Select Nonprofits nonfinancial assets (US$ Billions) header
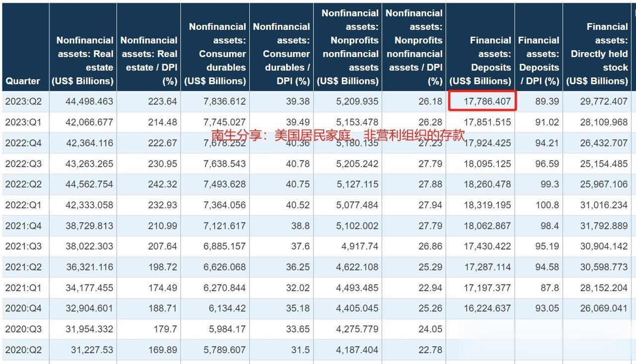Viewport: 636px width, 364px height. point(348,47)
